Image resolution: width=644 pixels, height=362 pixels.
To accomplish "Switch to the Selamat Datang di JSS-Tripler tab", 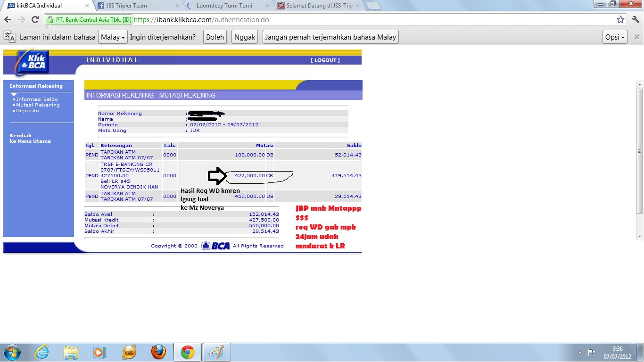I will [317, 6].
